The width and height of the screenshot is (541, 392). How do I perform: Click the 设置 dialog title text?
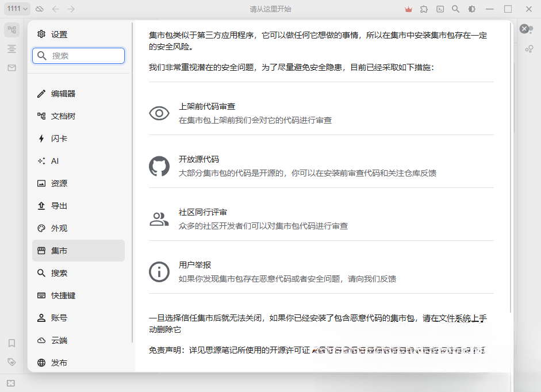(59, 34)
